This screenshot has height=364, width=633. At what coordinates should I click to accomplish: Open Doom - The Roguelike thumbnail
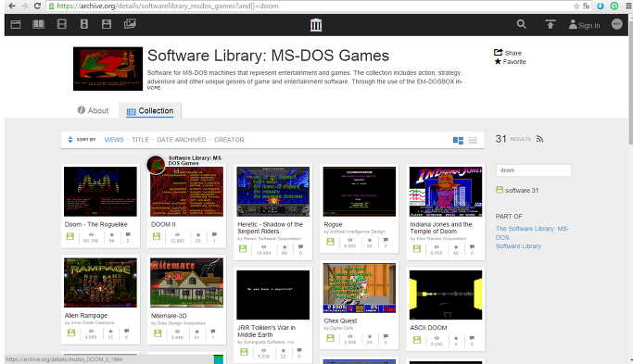pos(100,192)
